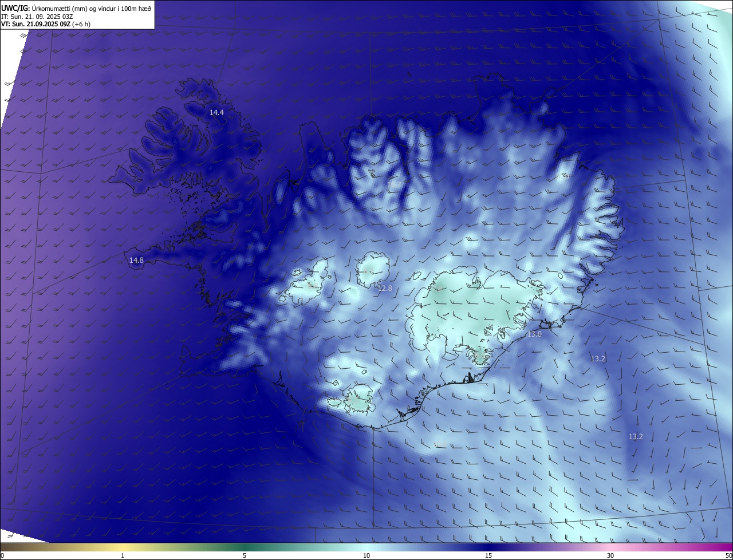Click the colour scale tick labelled 15

(x=488, y=555)
